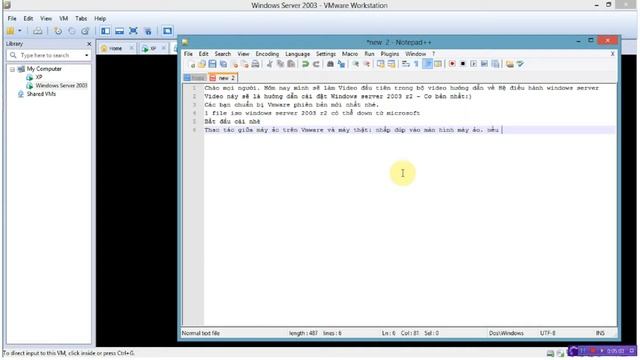Open the Search menu in Notepad++
The image size is (640, 360).
[x=223, y=54]
